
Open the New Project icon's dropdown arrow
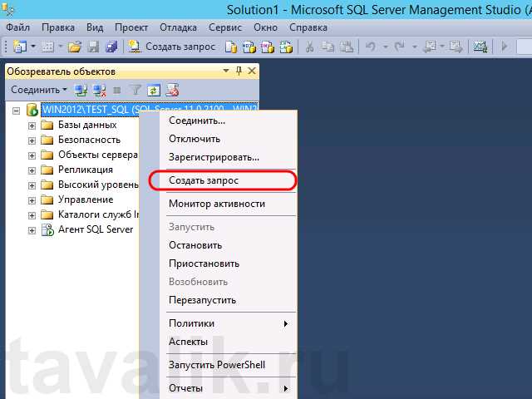(33, 47)
